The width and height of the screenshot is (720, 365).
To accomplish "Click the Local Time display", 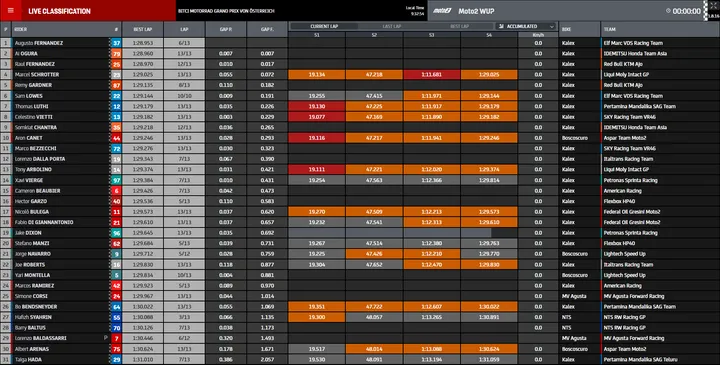I will [x=415, y=11].
